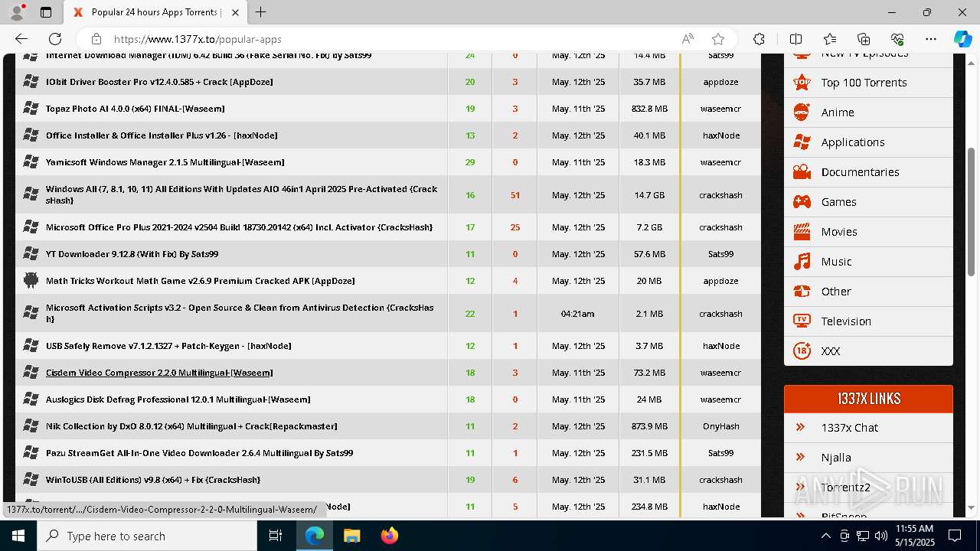
Task: Open Microsoft Activation Scripts v3.2 link
Action: tap(240, 313)
